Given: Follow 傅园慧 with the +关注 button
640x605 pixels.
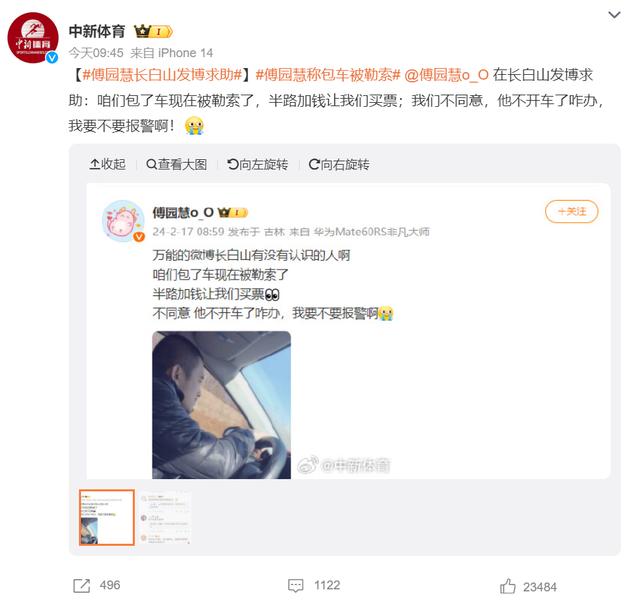Looking at the screenshot, I should pos(571,211).
